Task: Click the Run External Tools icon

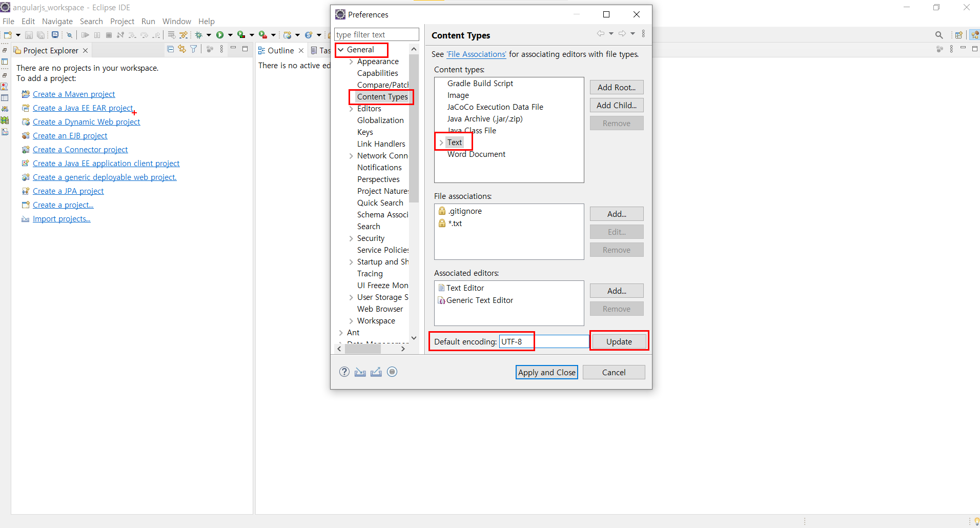Action: (262, 35)
